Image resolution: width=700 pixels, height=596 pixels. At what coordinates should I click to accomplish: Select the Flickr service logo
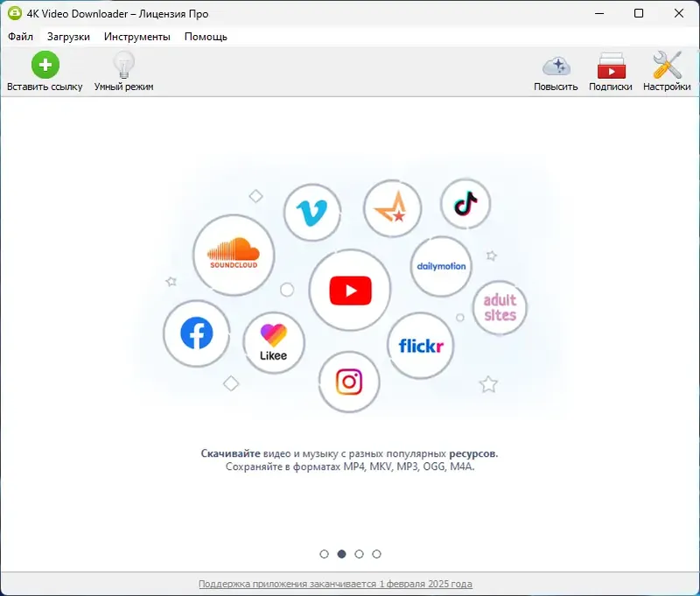[421, 346]
